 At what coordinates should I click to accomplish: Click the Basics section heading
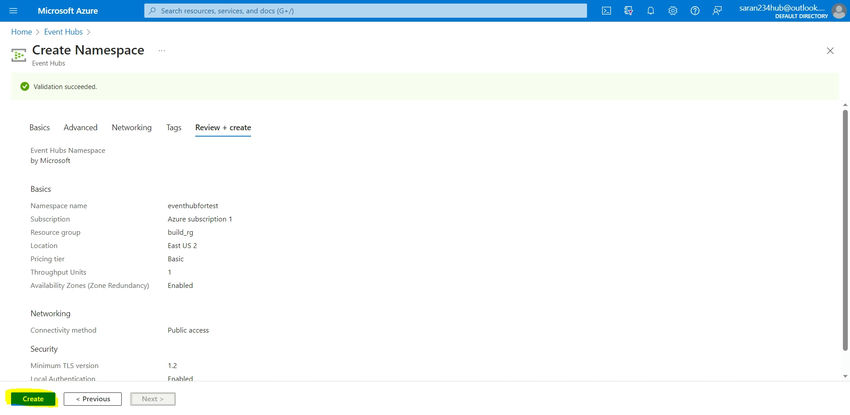41,189
